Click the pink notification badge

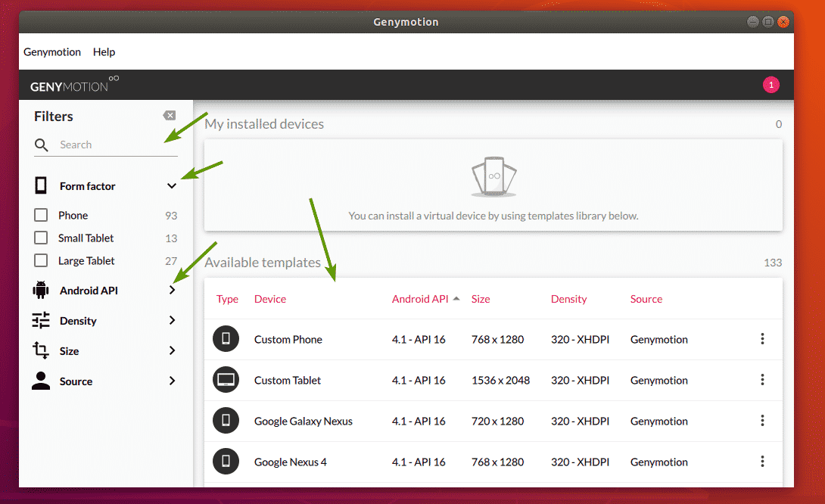771,86
